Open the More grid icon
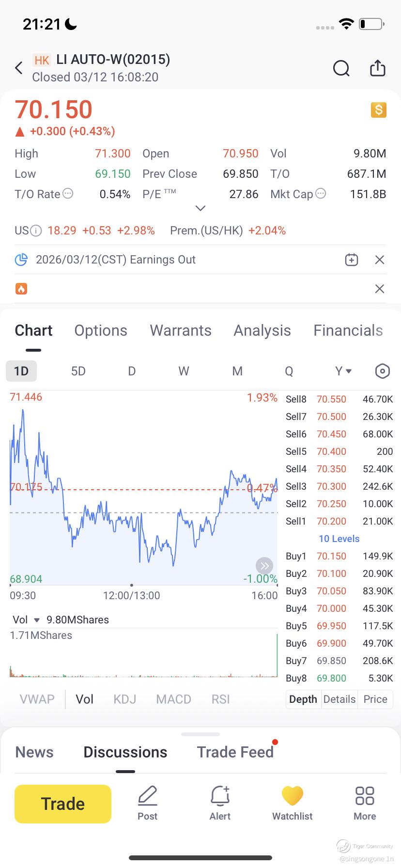The width and height of the screenshot is (401, 868). pyautogui.click(x=365, y=803)
